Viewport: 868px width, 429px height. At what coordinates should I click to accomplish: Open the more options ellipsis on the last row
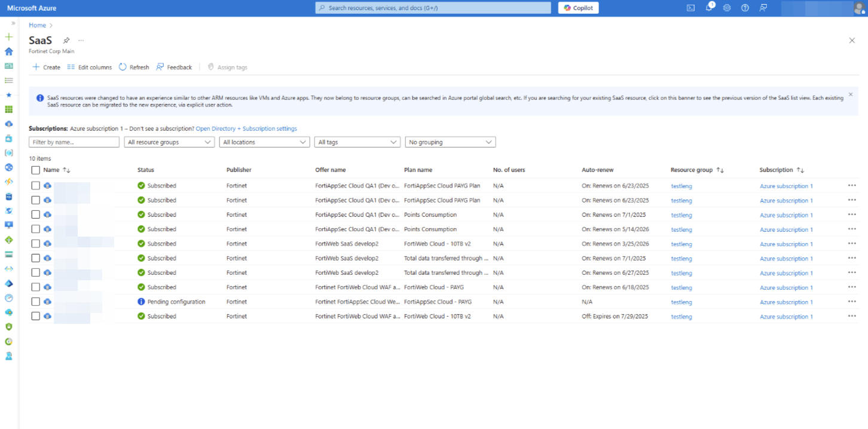[852, 316]
